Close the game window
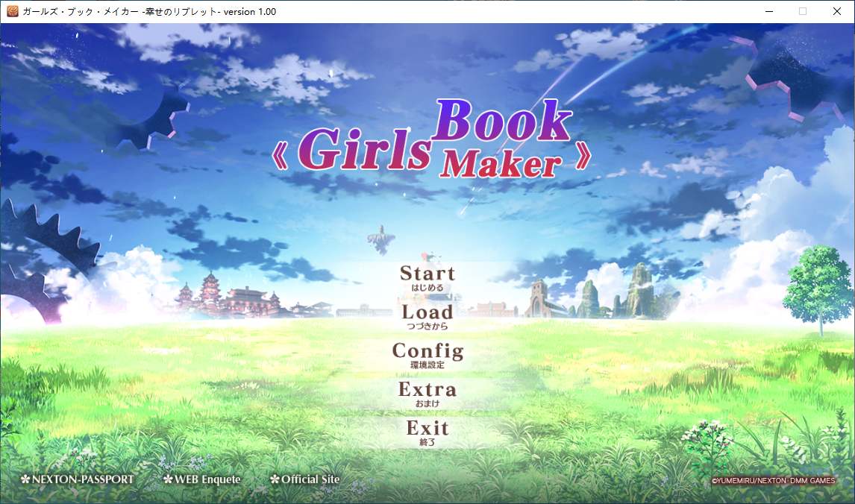Image resolution: width=855 pixels, height=504 pixels. click(837, 11)
